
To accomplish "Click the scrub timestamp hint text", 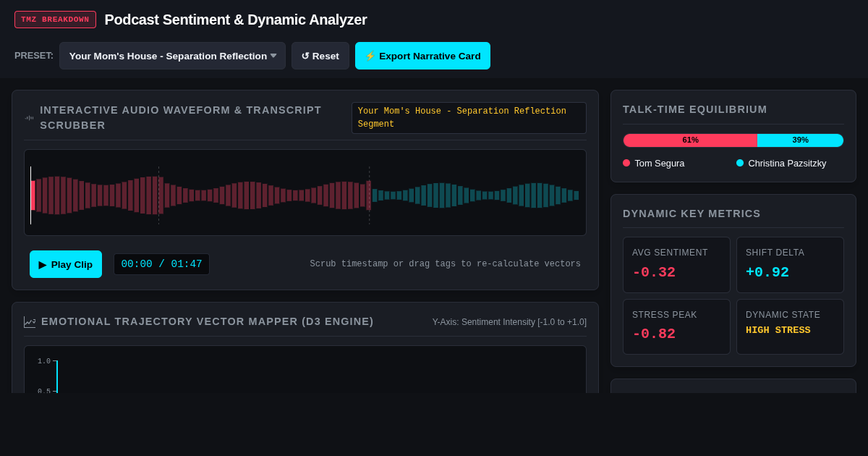I will click(x=445, y=264).
